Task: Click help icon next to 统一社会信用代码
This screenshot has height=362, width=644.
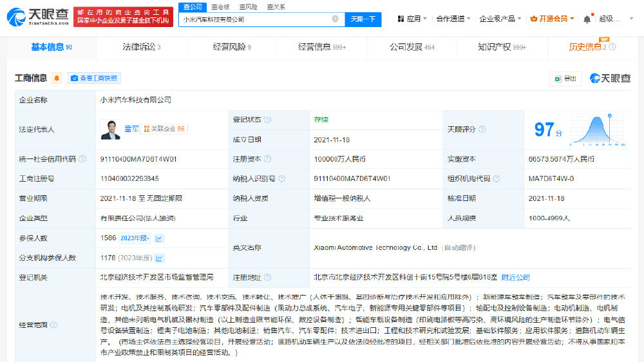Action: click(x=82, y=159)
